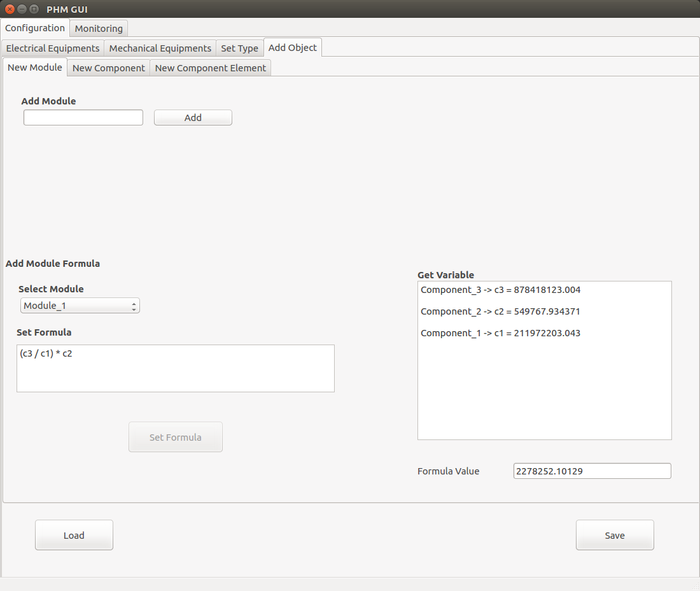Click the Load button
The height and width of the screenshot is (591, 700).
coord(74,535)
